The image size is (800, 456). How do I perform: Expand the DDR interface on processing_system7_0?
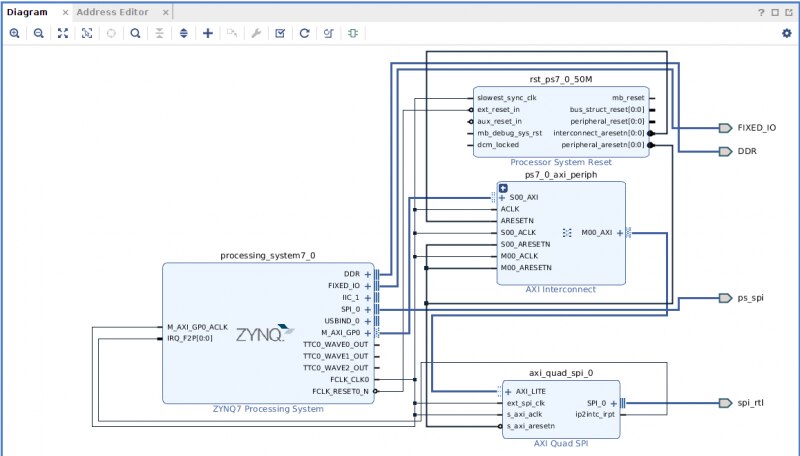(367, 273)
